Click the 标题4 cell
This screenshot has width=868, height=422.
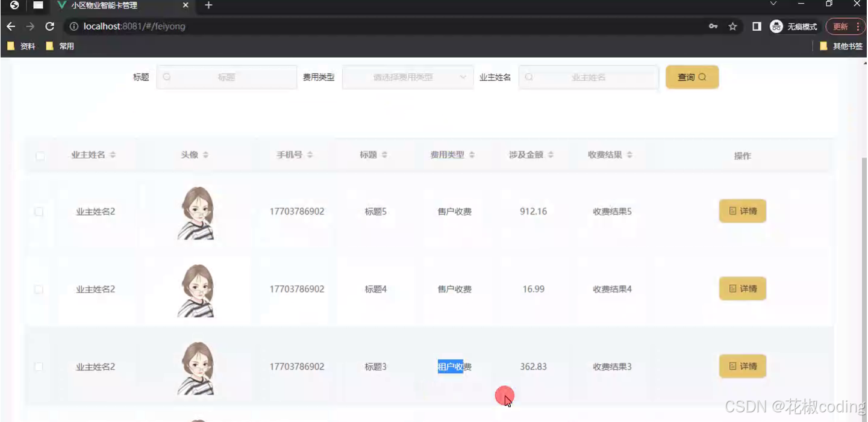pos(376,289)
